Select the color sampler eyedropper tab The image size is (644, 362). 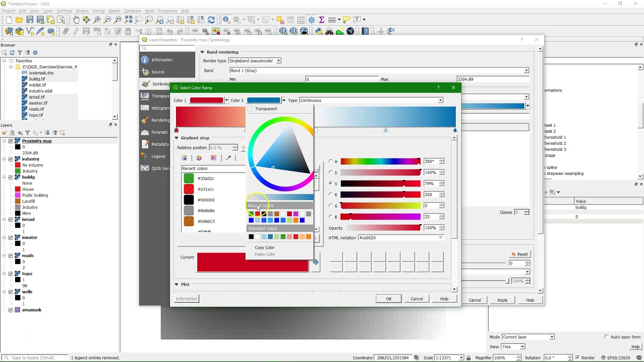[228, 158]
